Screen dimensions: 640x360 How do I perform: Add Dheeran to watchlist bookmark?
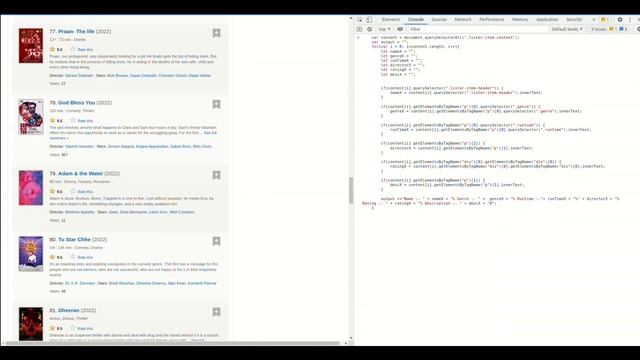tap(216, 312)
